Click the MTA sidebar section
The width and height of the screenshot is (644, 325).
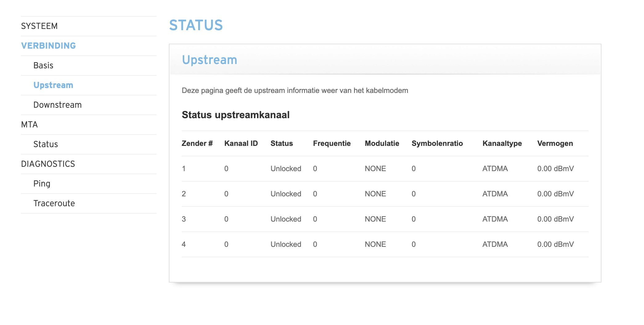(29, 125)
